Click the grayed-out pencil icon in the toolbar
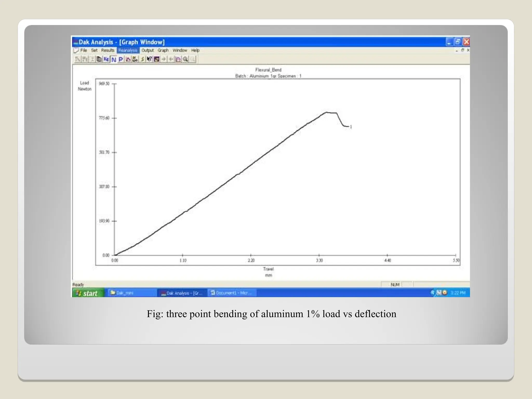This screenshot has width=532, height=399. (77, 59)
